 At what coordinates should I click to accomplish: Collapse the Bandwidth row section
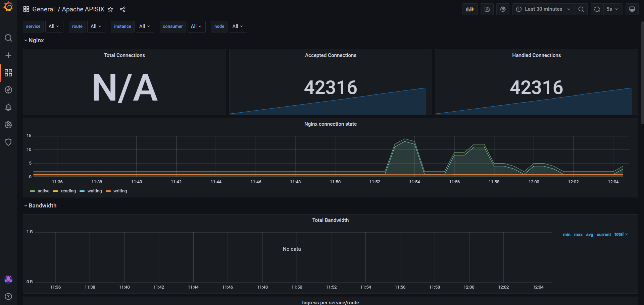pos(40,205)
